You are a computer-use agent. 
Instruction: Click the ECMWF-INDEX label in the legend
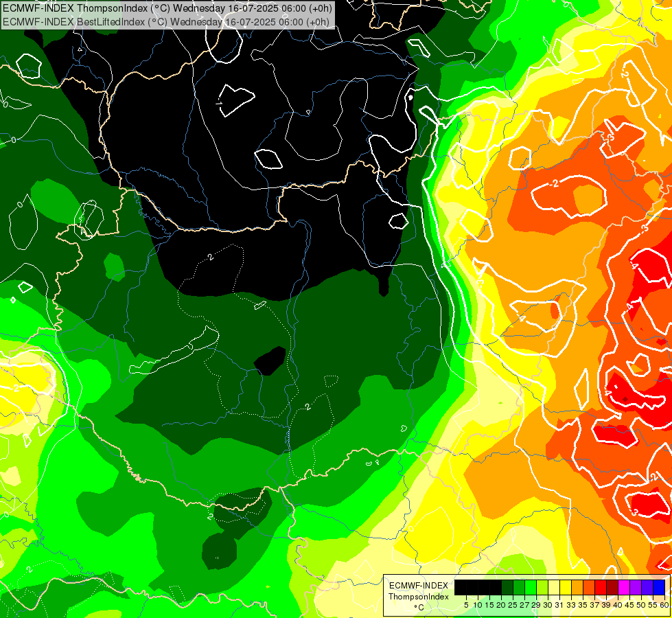(x=419, y=586)
